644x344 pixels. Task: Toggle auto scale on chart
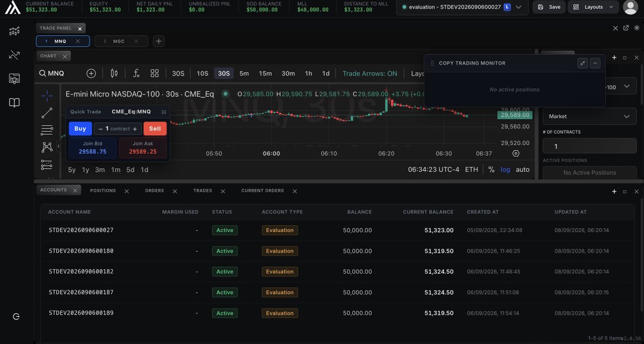(523, 170)
